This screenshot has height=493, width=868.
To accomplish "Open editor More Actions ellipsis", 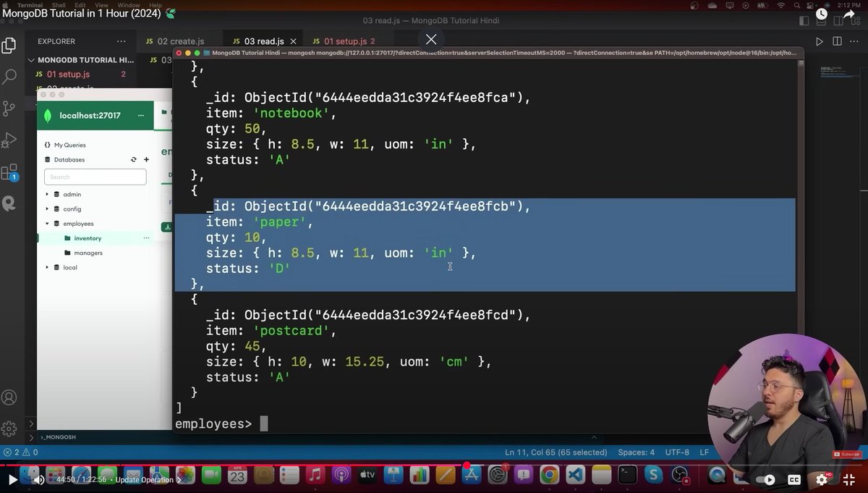I will coord(855,42).
